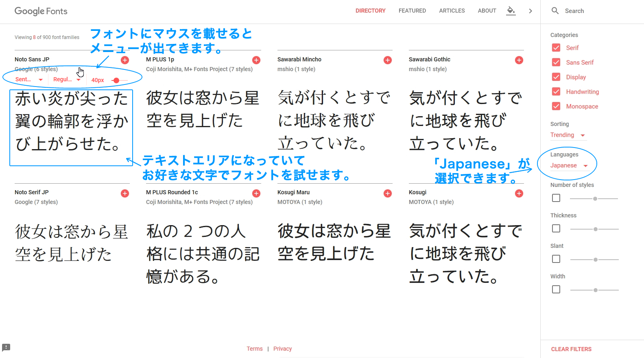
Task: Uncheck the Handwriting category
Action: click(x=556, y=91)
